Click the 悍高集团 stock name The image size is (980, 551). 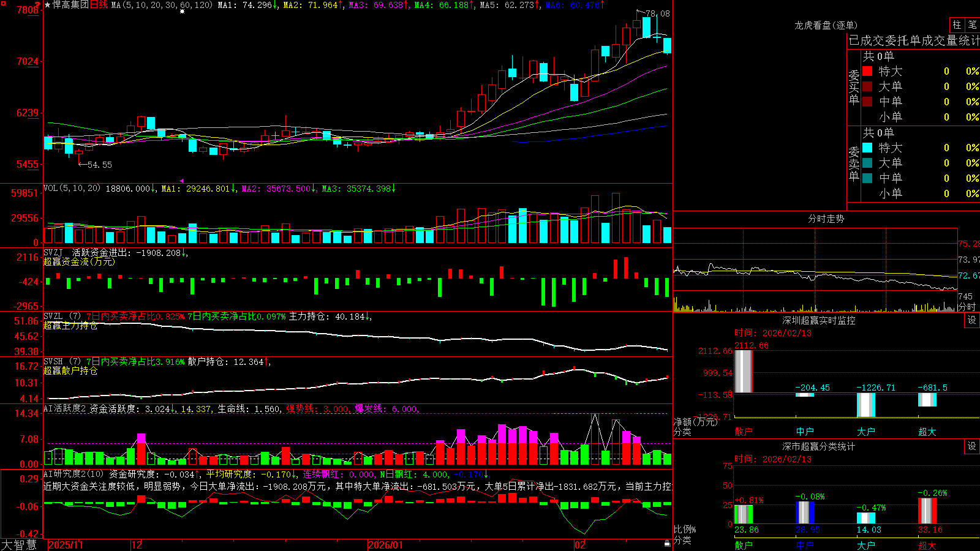pyautogui.click(x=70, y=5)
